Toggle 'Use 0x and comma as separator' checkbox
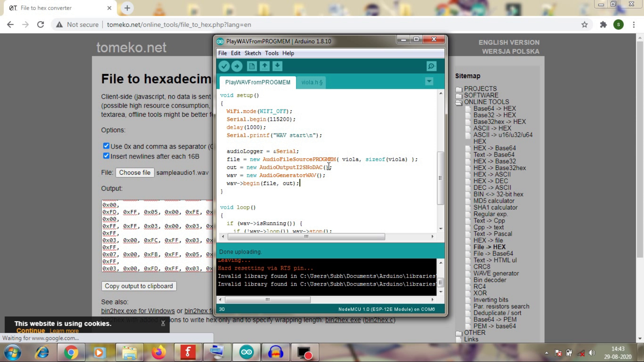 coord(106,146)
